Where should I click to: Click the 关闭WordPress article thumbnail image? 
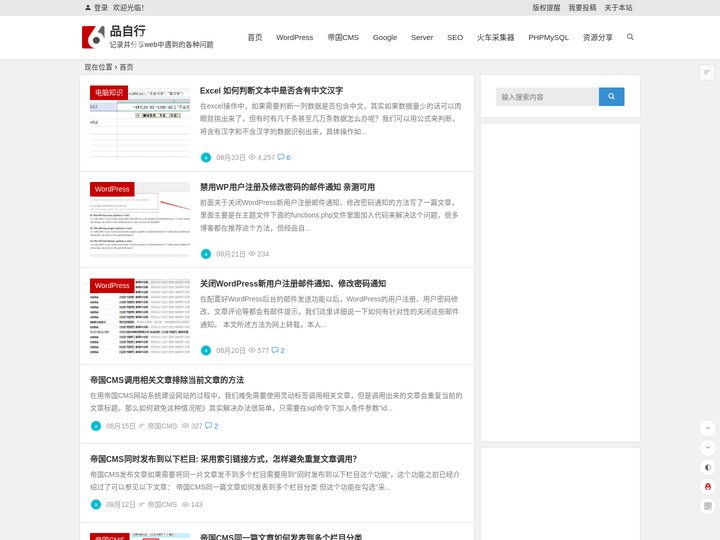[x=140, y=315]
